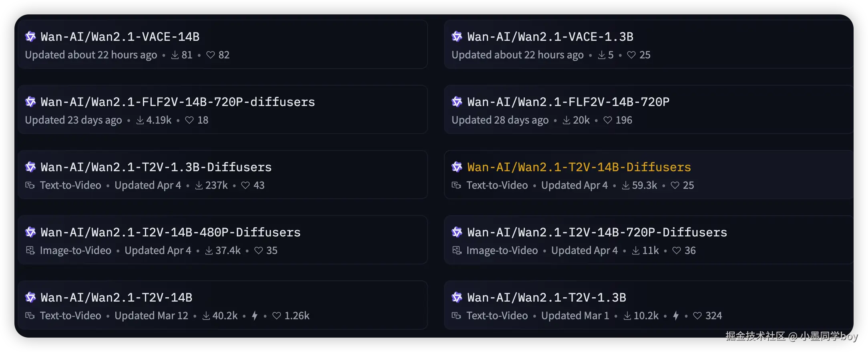This screenshot has height=352, width=868.
Task: Click the Wan-AI avatar icon beside Wan2.1-FLF2V-14B-720P
Action: coord(457,102)
